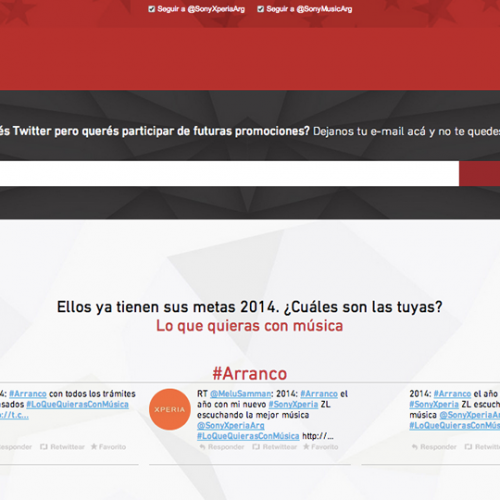The image size is (500, 500).
Task: Open the #SonyXperia hashtag in the middle tweet
Action: tap(293, 404)
